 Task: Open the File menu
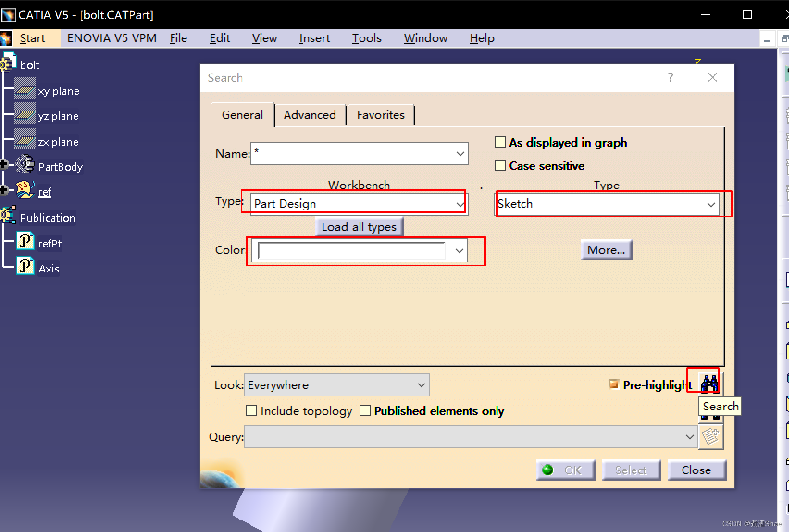click(x=178, y=38)
